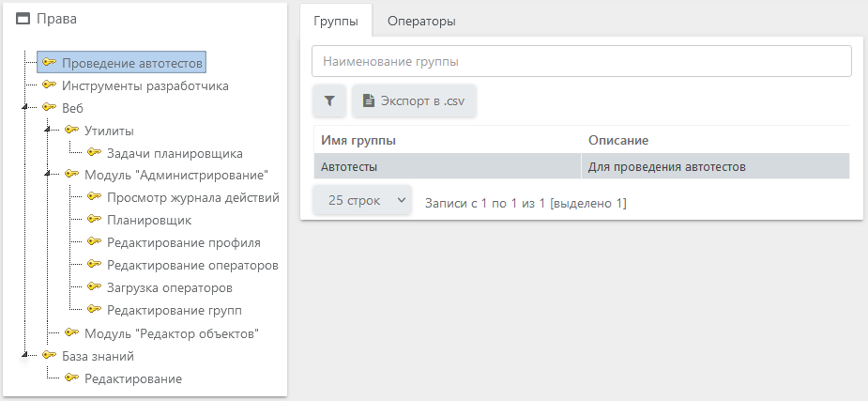Click key icon of Загрузка операторов

94,287
